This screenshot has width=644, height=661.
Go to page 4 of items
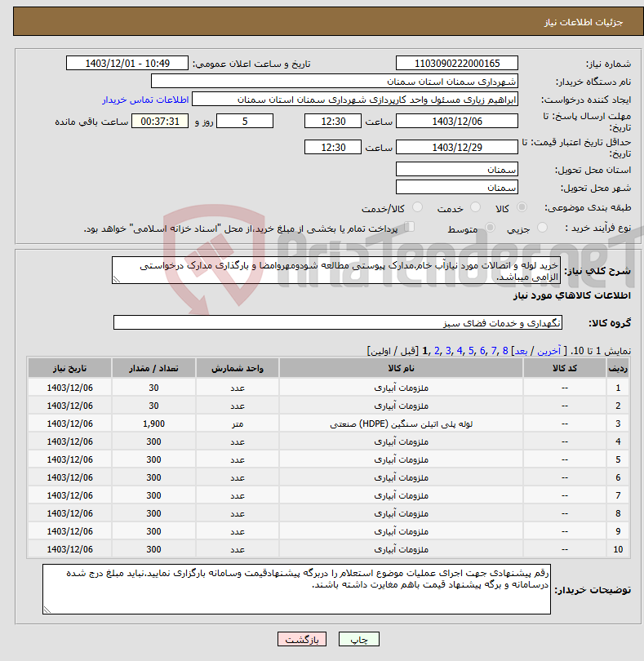(x=460, y=351)
